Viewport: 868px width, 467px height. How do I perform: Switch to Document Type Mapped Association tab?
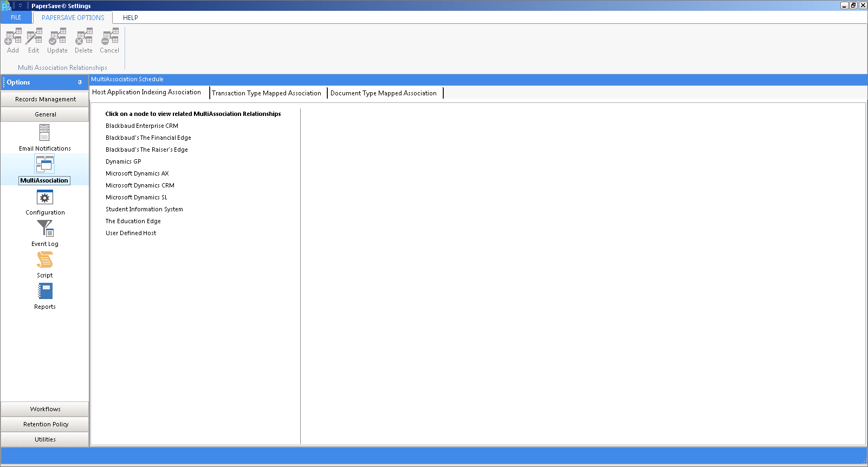click(385, 93)
